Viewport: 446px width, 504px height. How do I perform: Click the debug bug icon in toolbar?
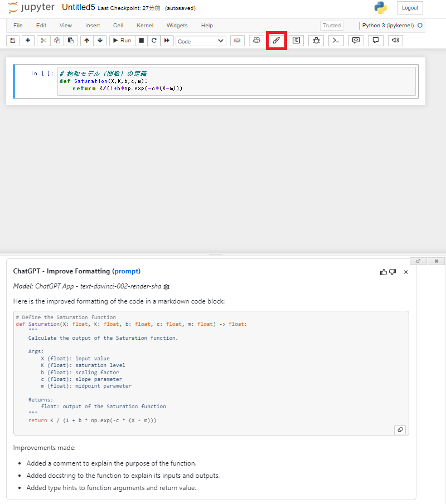click(x=316, y=41)
